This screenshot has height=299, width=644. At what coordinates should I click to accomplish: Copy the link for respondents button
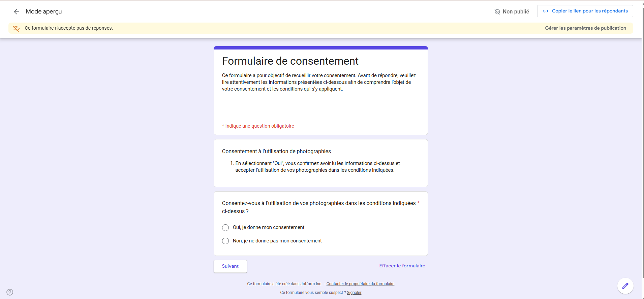click(585, 11)
